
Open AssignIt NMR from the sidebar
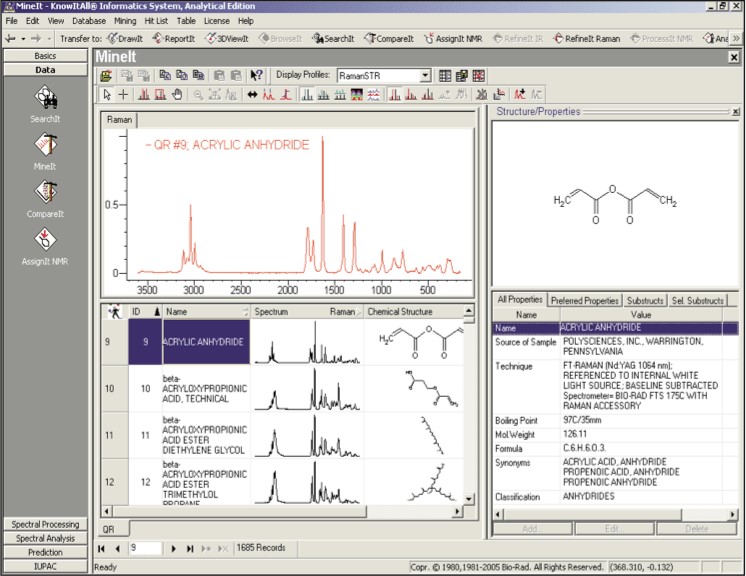[45, 246]
